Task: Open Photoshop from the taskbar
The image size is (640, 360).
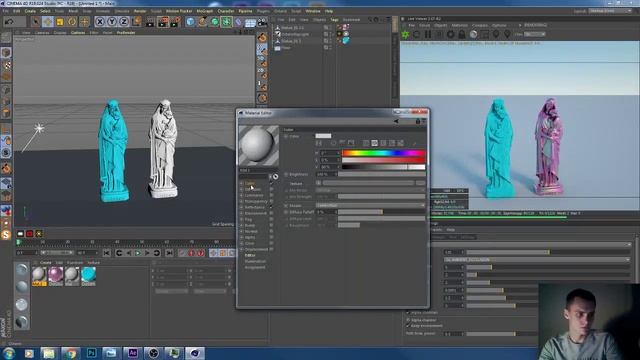Action: (91, 353)
